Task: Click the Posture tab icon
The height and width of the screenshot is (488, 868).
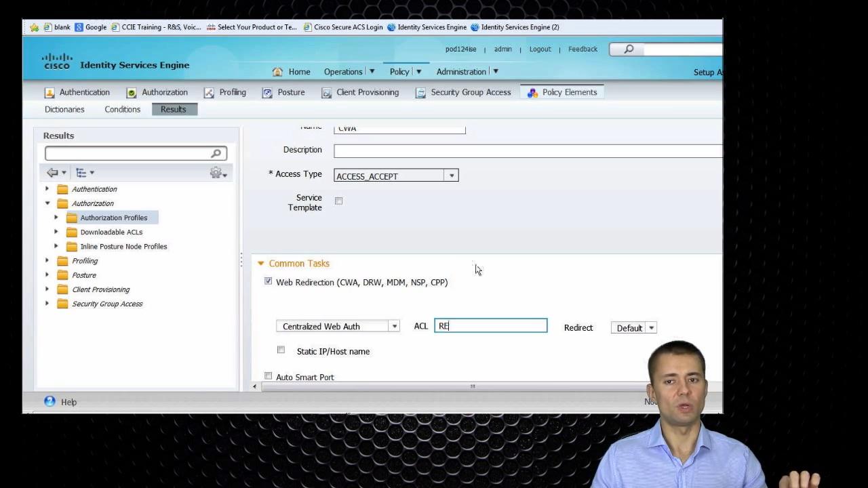Action: coord(267,93)
